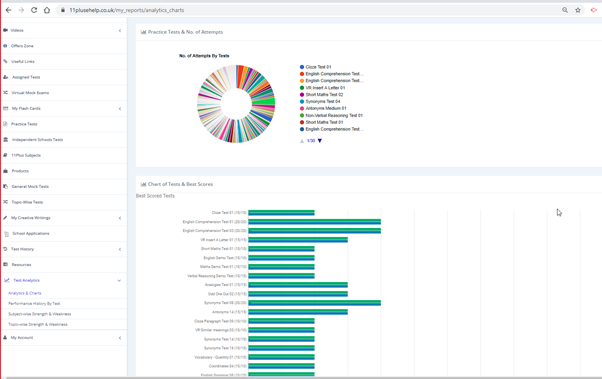Click the Assigned Tests user icon
Viewport: 602px width, 379px height.
pyautogui.click(x=5, y=77)
